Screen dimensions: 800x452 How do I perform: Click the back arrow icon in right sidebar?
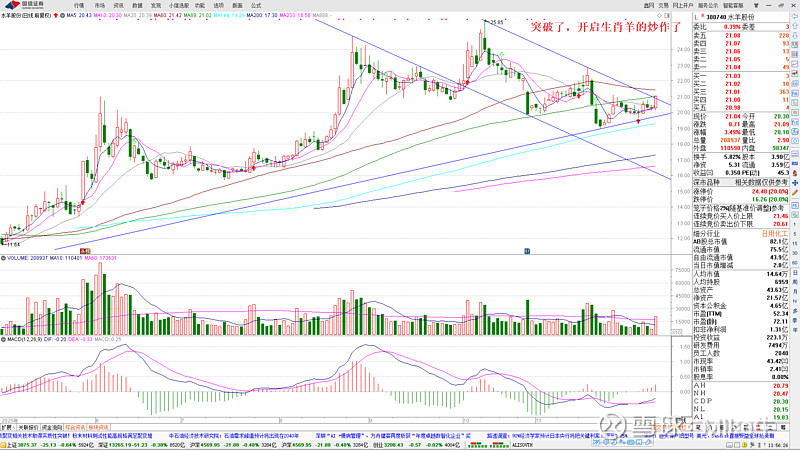coord(795,16)
